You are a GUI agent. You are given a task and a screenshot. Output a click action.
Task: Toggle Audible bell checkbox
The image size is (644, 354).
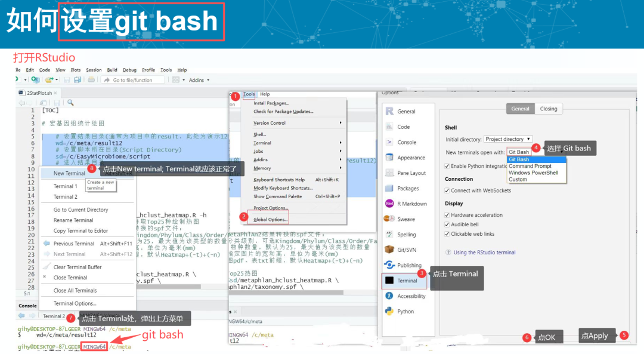click(447, 224)
